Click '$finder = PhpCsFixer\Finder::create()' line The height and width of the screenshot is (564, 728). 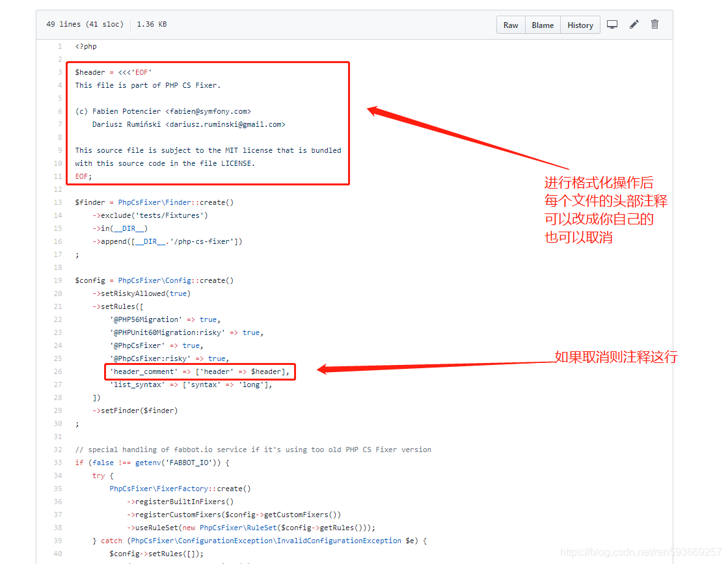154,202
